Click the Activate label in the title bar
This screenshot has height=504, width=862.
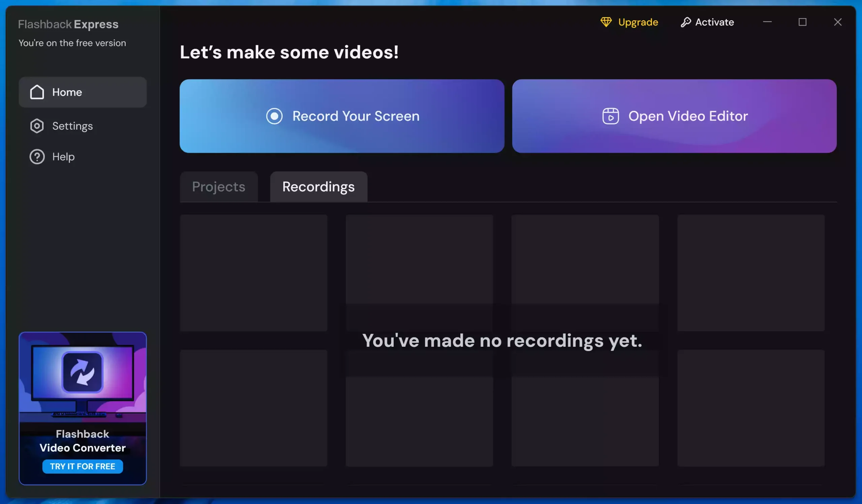pyautogui.click(x=714, y=22)
